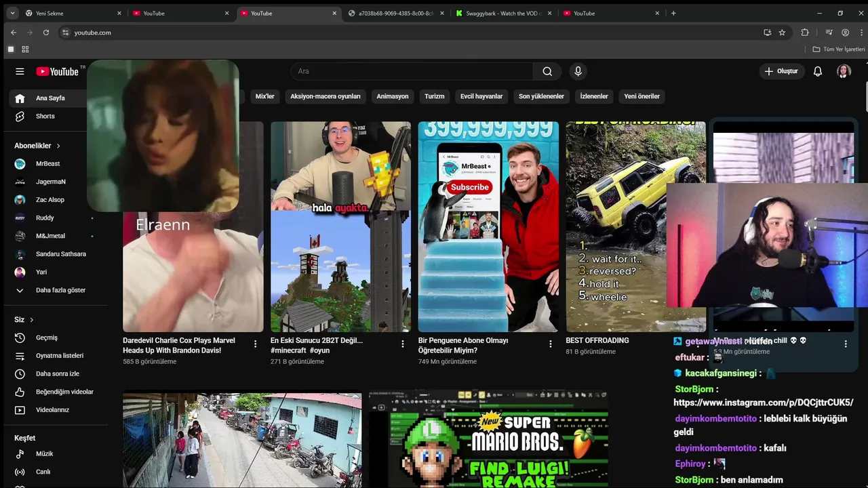Open the notifications bell
This screenshot has height=488, width=868.
point(818,71)
